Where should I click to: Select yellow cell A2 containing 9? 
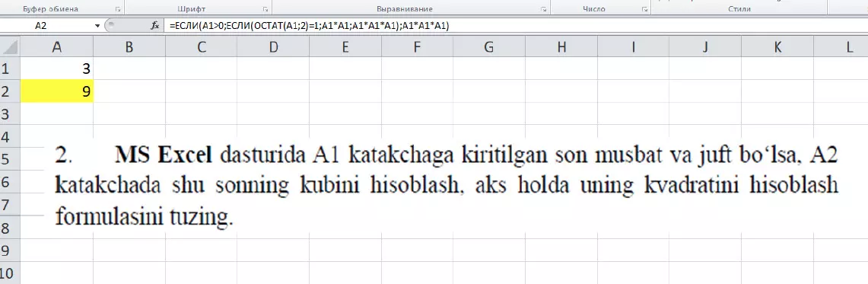pyautogui.click(x=56, y=91)
